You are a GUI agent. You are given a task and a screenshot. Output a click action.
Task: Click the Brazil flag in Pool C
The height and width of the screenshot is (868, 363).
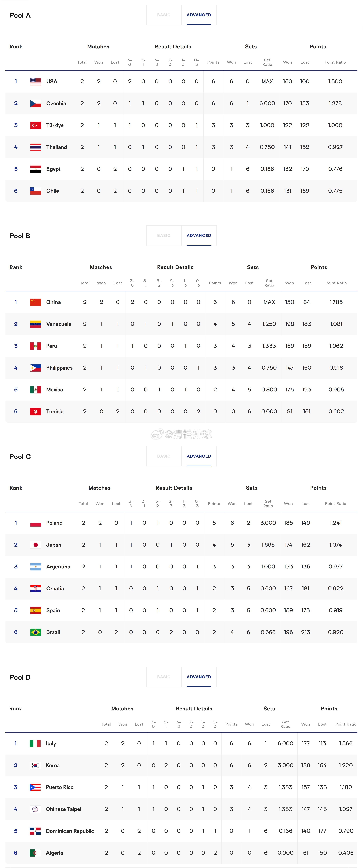tap(36, 632)
